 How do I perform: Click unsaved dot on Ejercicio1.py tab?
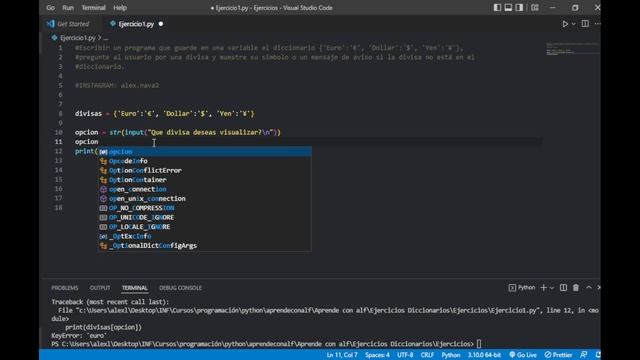pos(161,24)
